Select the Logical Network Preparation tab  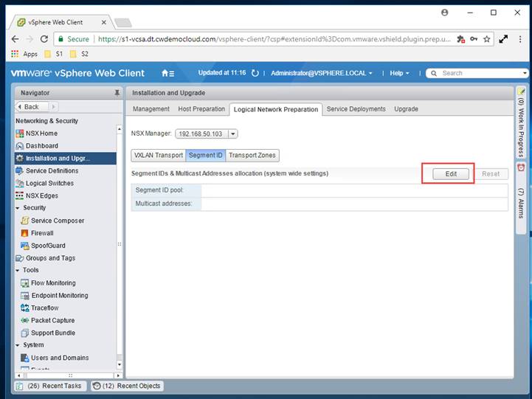(x=276, y=109)
